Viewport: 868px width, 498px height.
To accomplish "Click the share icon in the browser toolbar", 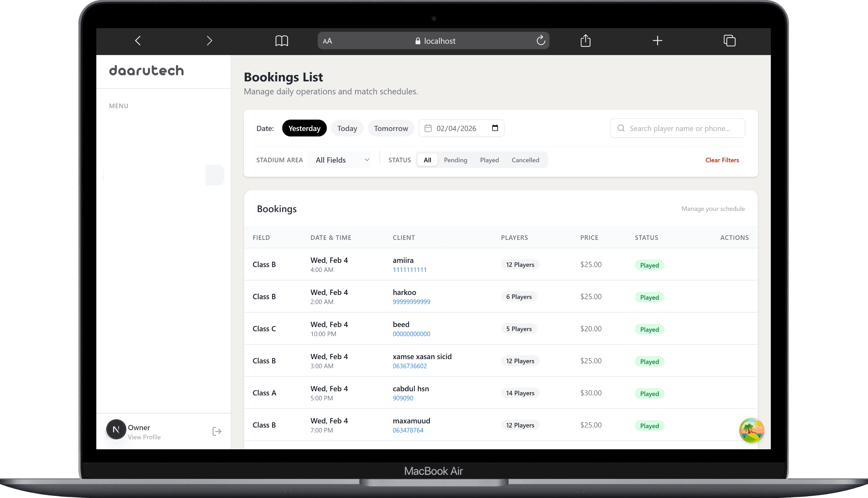I will [586, 40].
